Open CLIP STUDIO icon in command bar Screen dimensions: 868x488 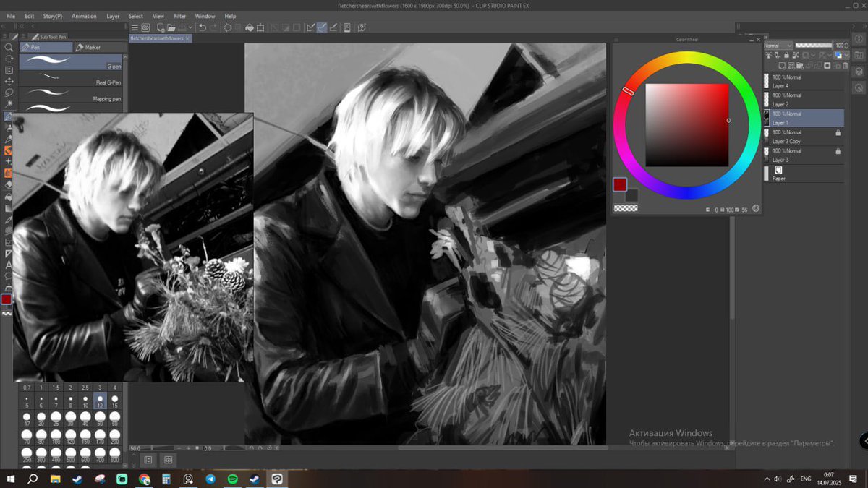[145, 27]
